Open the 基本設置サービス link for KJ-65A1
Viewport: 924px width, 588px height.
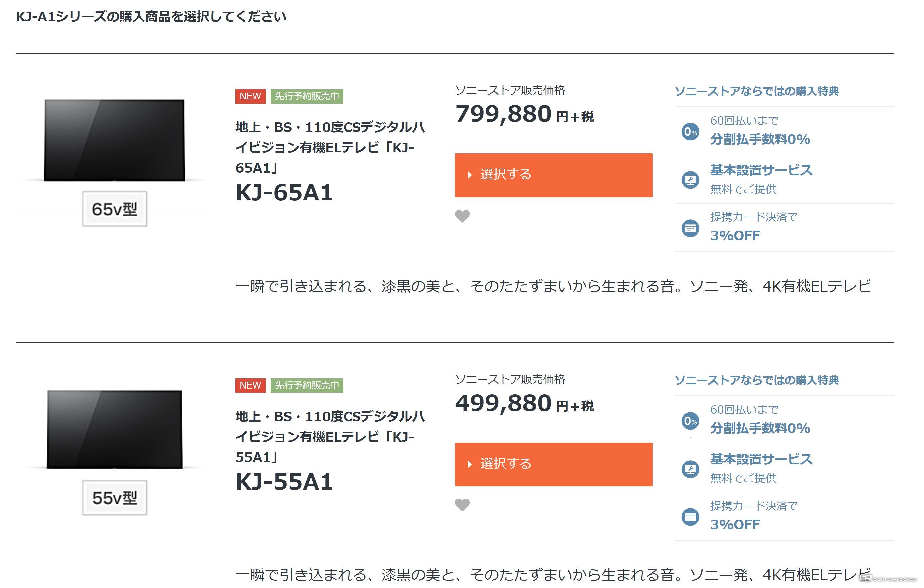click(761, 170)
